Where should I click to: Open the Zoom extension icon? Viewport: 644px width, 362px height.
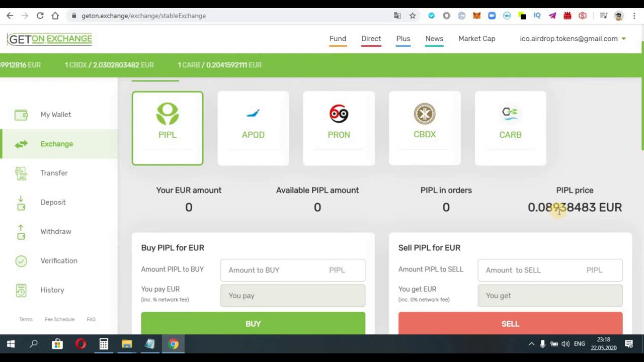(x=492, y=16)
